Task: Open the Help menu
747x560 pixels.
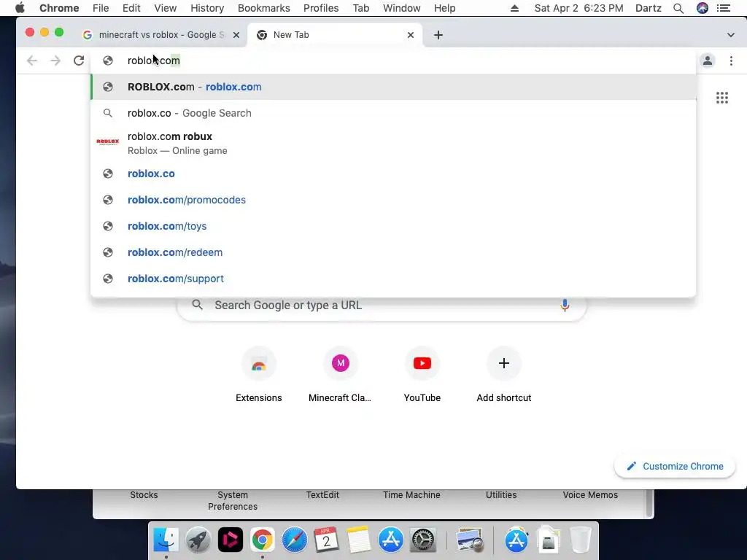Action: click(444, 8)
